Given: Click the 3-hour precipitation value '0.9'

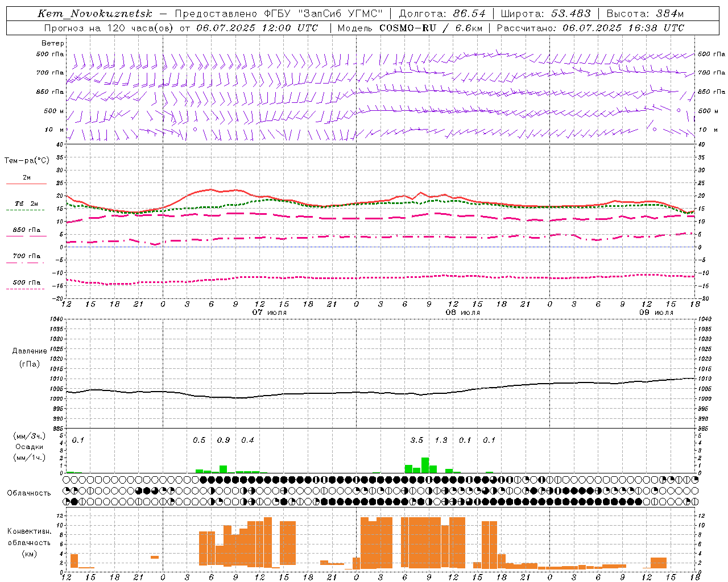Looking at the screenshot, I should pyautogui.click(x=224, y=440).
